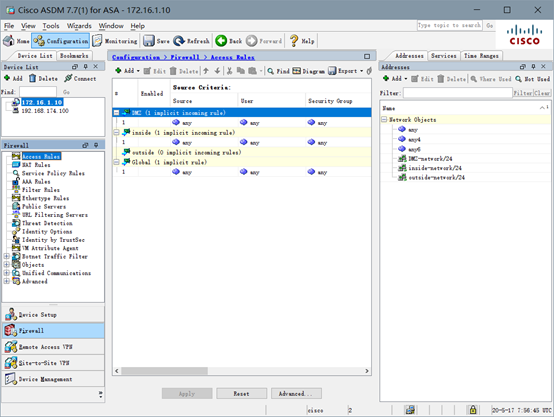Click the status bar network save icon

click(410, 410)
